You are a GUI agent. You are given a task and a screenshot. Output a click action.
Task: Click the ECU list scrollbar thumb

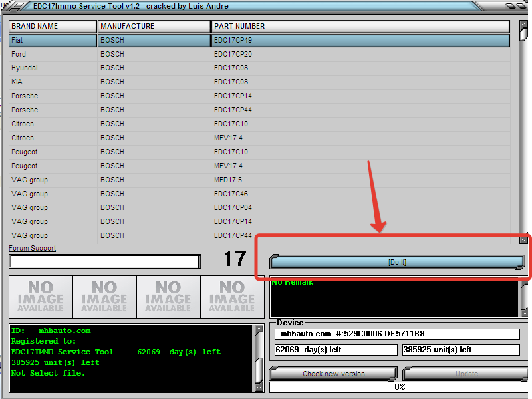coord(523,35)
